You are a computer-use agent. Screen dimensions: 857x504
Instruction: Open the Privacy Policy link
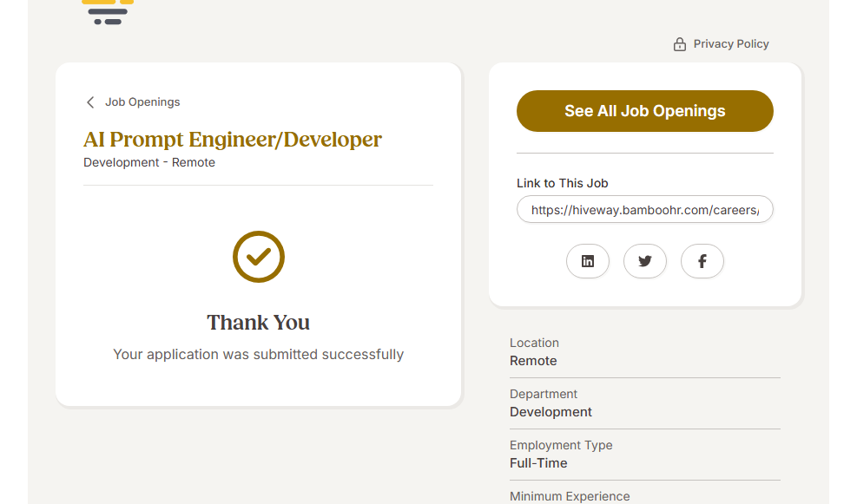click(731, 44)
